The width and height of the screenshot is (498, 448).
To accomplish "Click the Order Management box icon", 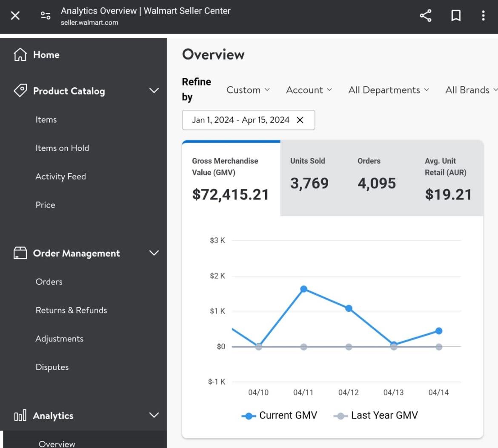I will (20, 253).
